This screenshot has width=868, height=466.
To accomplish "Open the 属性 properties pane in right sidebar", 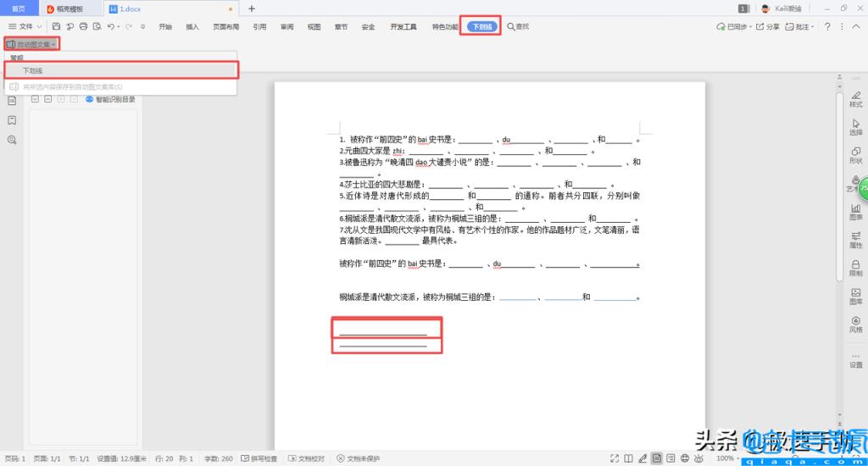I will [x=856, y=240].
